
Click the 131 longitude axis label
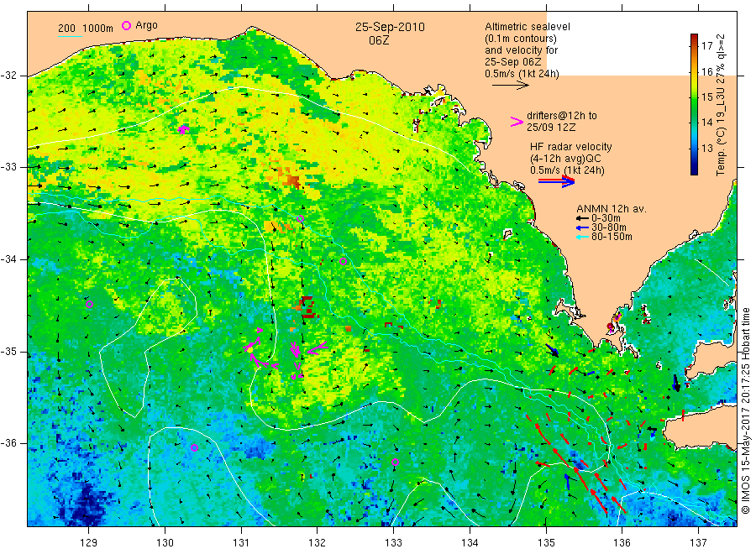click(241, 543)
